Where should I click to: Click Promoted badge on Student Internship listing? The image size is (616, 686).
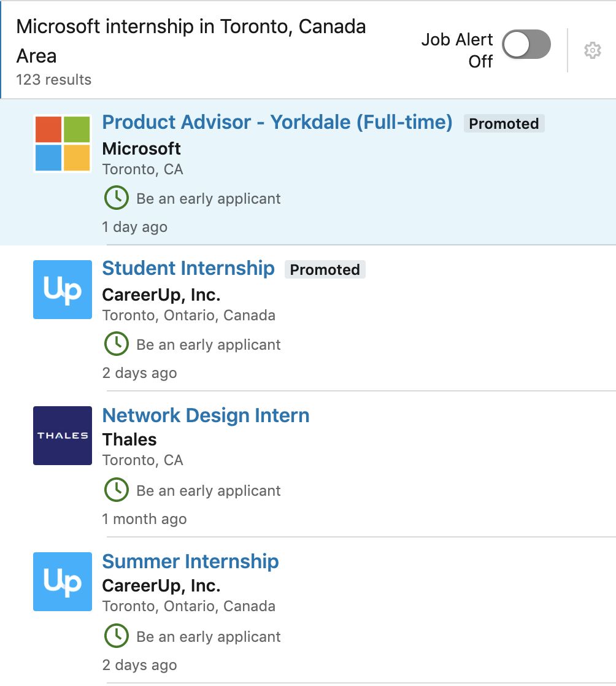click(325, 269)
